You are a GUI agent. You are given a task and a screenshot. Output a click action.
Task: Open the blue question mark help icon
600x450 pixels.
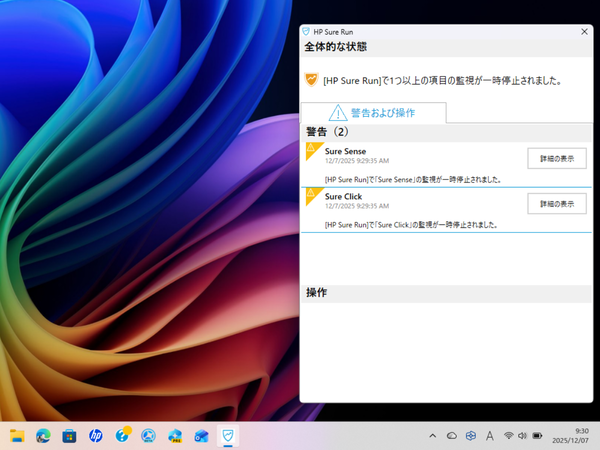[122, 435]
